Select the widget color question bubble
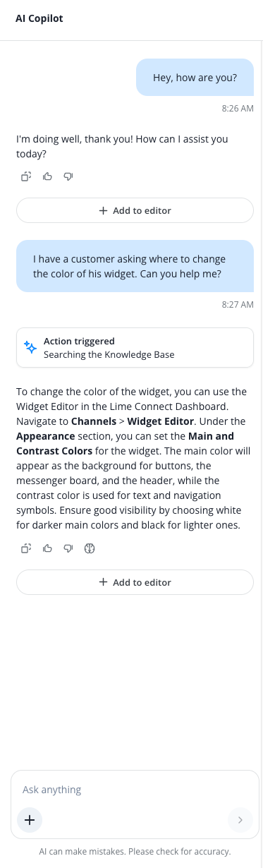 (135, 266)
